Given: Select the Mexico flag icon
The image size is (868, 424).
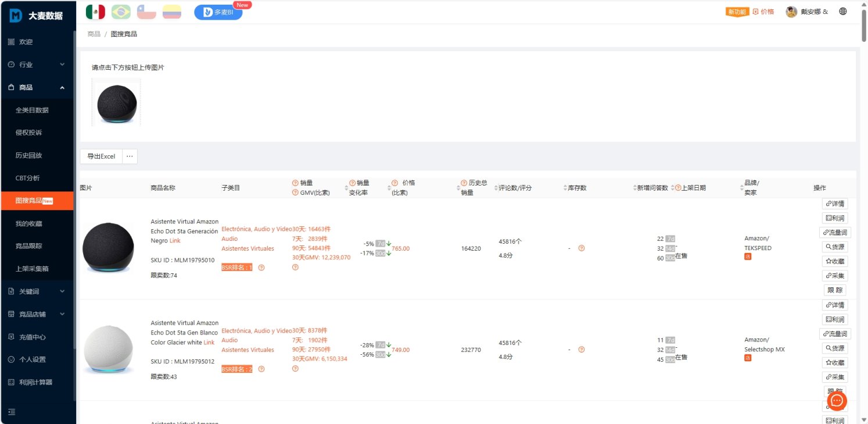Looking at the screenshot, I should coord(95,12).
